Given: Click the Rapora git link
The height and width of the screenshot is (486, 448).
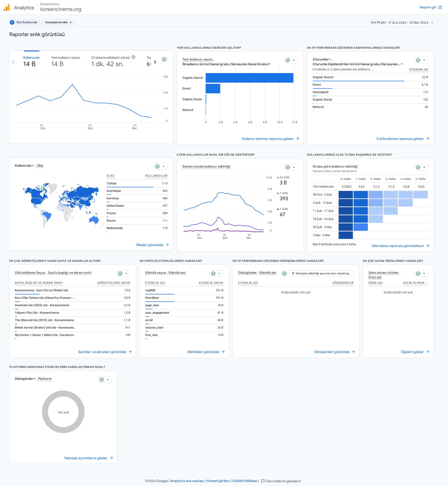Looking at the screenshot, I should (x=431, y=7).
